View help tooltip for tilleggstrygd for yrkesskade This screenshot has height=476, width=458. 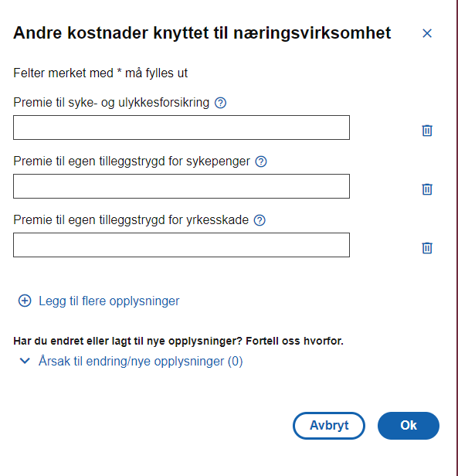click(260, 220)
